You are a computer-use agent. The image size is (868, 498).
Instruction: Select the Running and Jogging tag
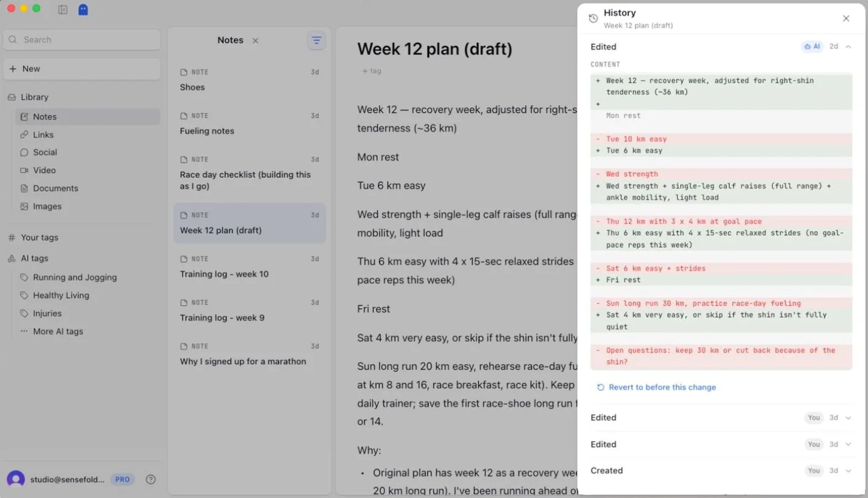click(88, 277)
